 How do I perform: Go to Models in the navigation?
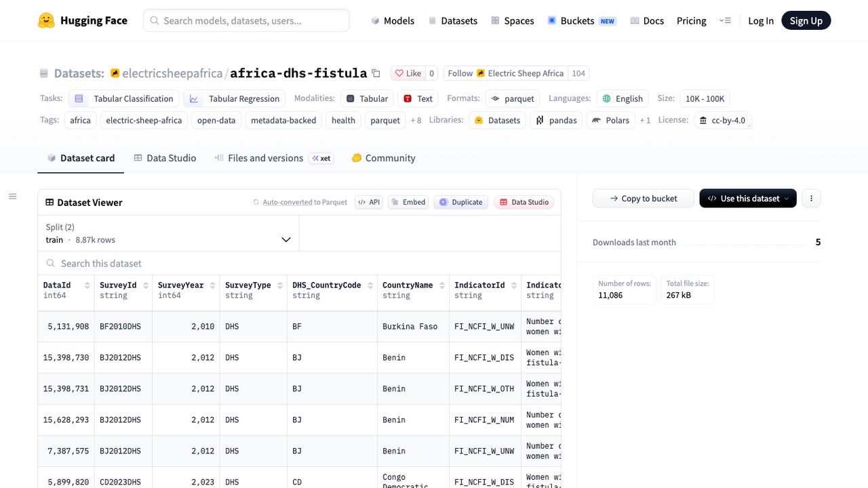(393, 20)
